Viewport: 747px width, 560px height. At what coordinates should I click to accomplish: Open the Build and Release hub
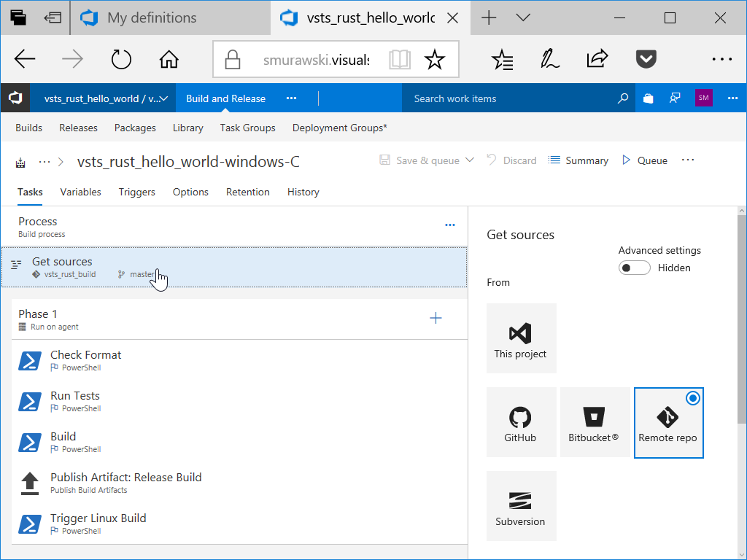[226, 98]
